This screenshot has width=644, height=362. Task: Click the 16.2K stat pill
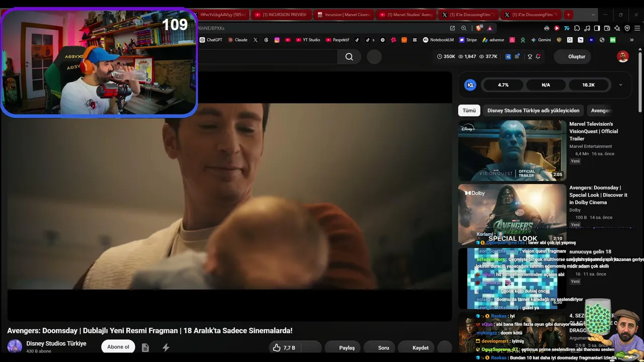point(589,85)
